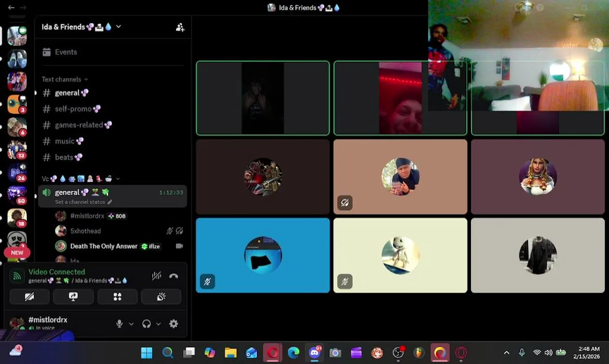Open FL Studio from the taskbar

[x=419, y=352]
